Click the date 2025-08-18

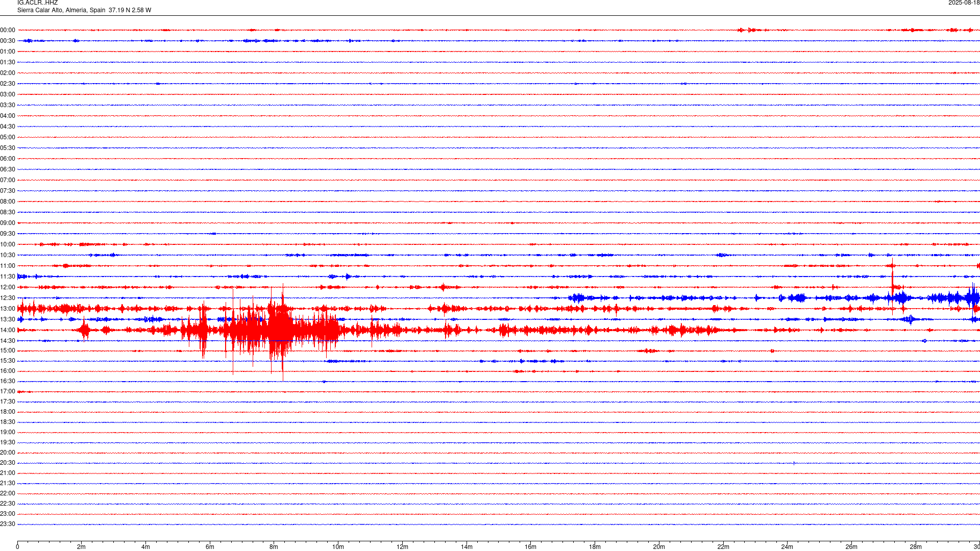[x=964, y=3]
